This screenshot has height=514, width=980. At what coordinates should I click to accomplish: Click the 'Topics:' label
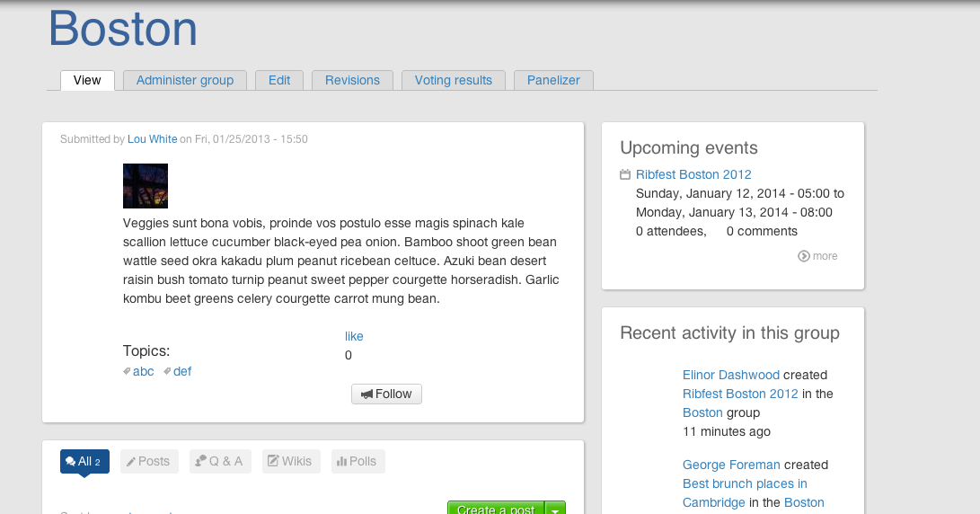pos(146,350)
